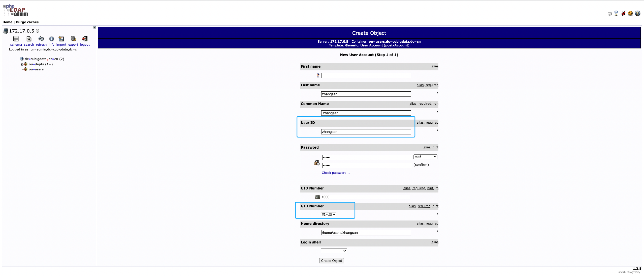Select the password encryption md5 dropdown

point(425,157)
